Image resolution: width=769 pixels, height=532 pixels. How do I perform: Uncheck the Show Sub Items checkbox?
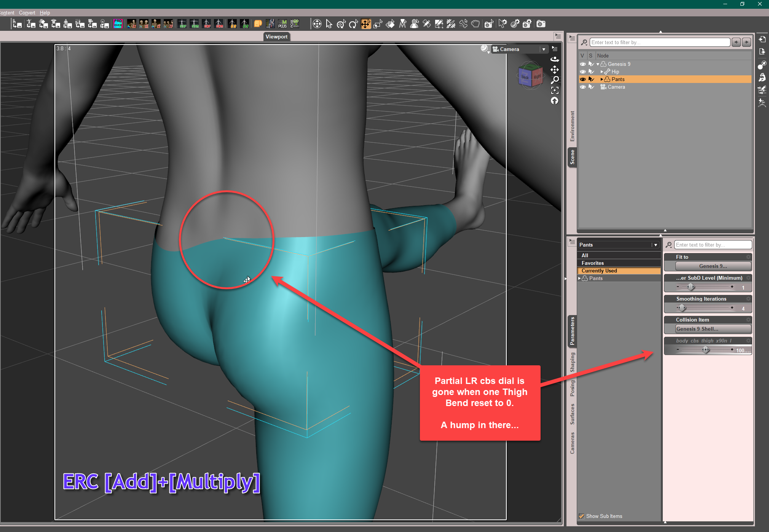pos(581,516)
